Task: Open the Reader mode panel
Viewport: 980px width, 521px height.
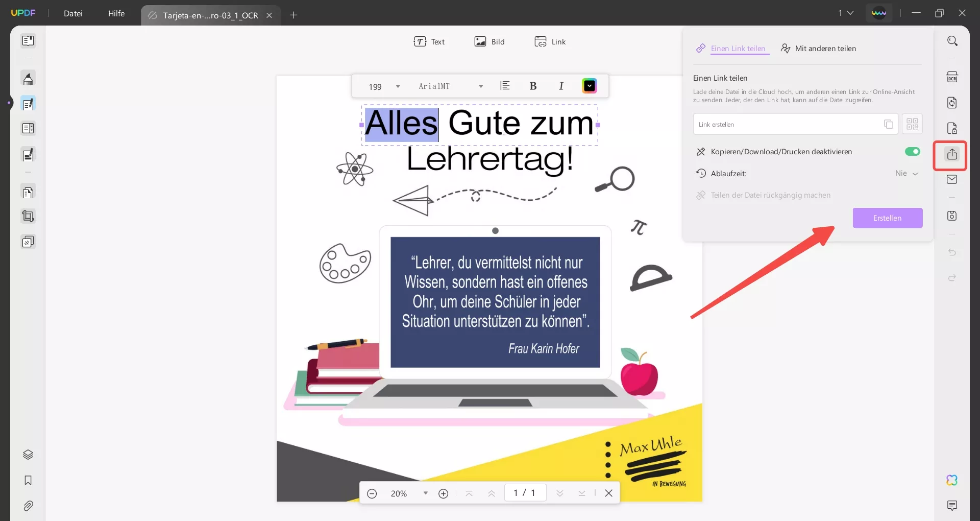Action: 28,40
